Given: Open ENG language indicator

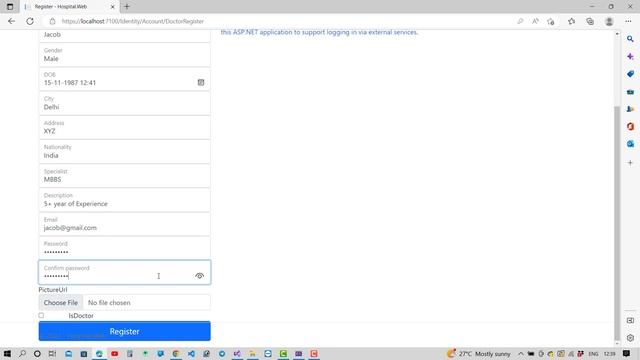Looking at the screenshot, I should [593, 353].
